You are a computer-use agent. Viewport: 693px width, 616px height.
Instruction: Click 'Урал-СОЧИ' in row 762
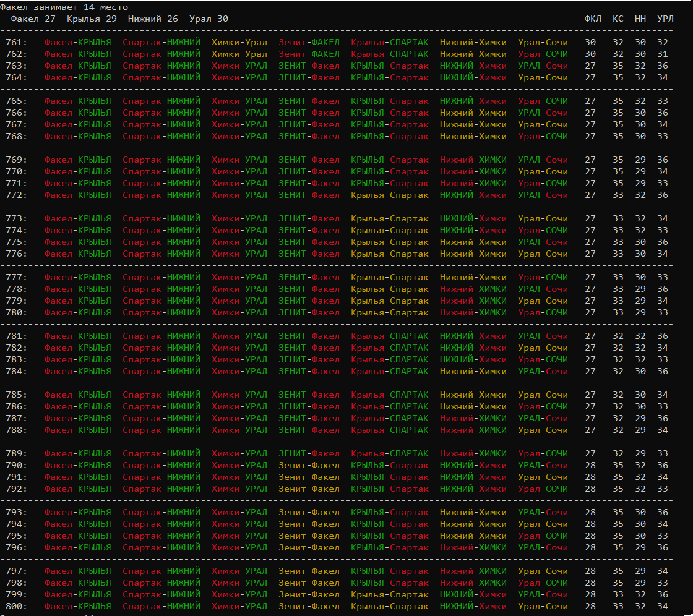click(543, 54)
